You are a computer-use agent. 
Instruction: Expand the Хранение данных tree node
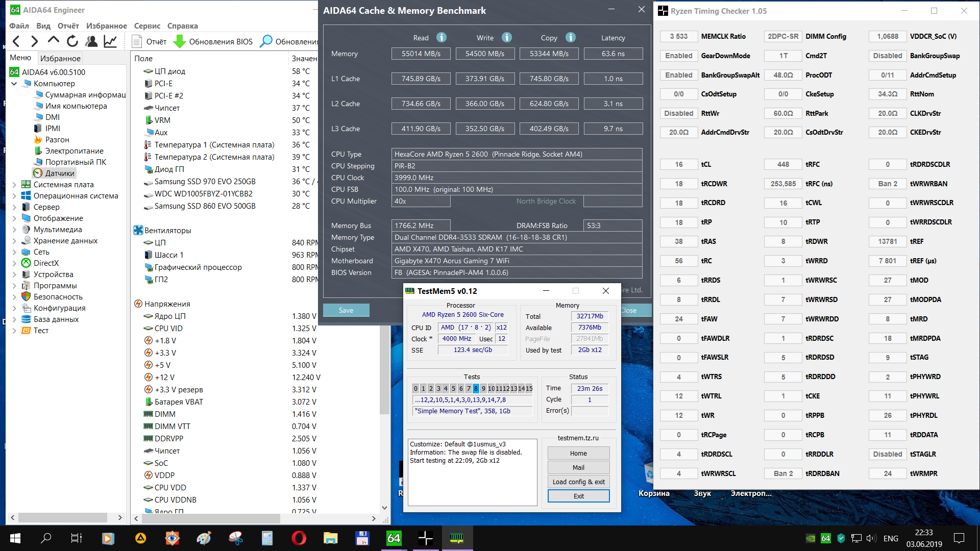(x=14, y=241)
